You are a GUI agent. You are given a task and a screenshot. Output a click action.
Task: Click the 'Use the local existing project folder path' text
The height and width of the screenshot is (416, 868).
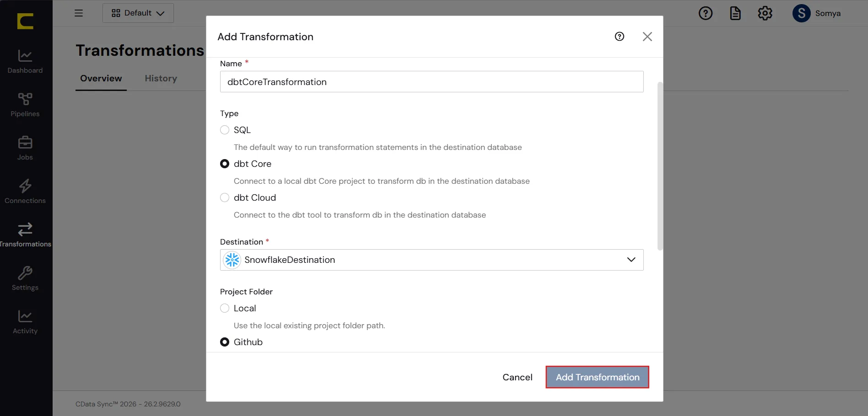pyautogui.click(x=309, y=325)
